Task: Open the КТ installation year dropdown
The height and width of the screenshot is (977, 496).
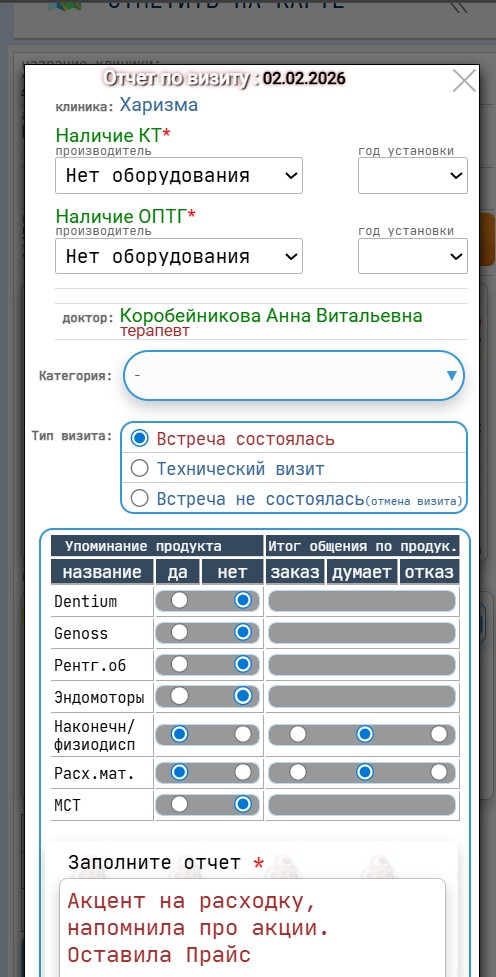Action: (413, 175)
